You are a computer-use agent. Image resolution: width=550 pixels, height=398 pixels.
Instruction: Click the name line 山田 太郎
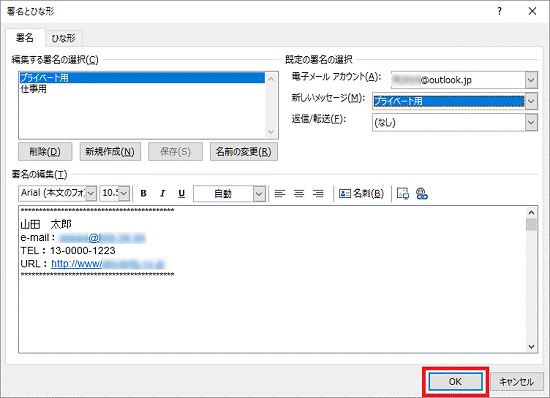46,224
